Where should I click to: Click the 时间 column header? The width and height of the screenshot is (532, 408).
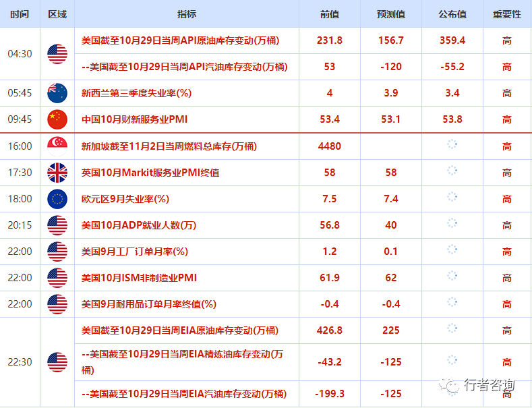20,14
